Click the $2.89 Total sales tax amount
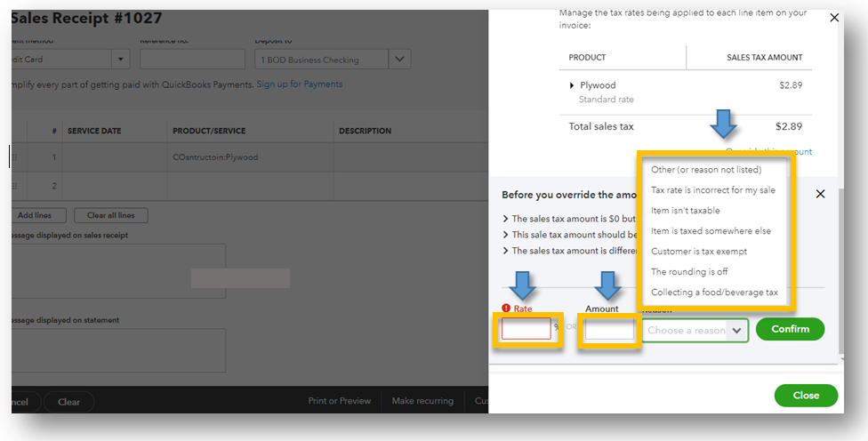 (x=788, y=127)
